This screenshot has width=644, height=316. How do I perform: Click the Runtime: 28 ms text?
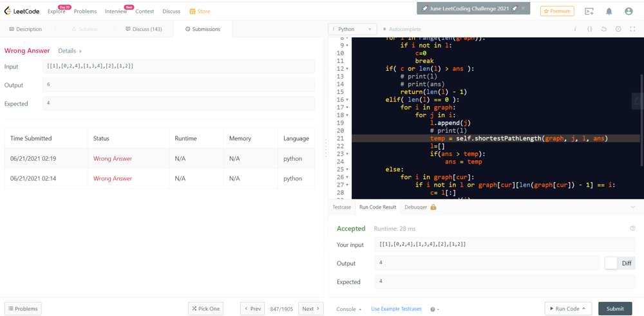tap(394, 228)
